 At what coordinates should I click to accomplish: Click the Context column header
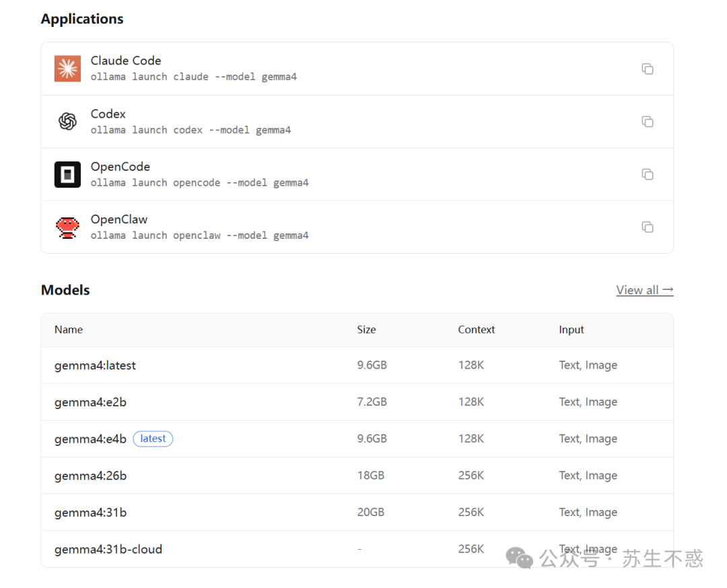(477, 330)
